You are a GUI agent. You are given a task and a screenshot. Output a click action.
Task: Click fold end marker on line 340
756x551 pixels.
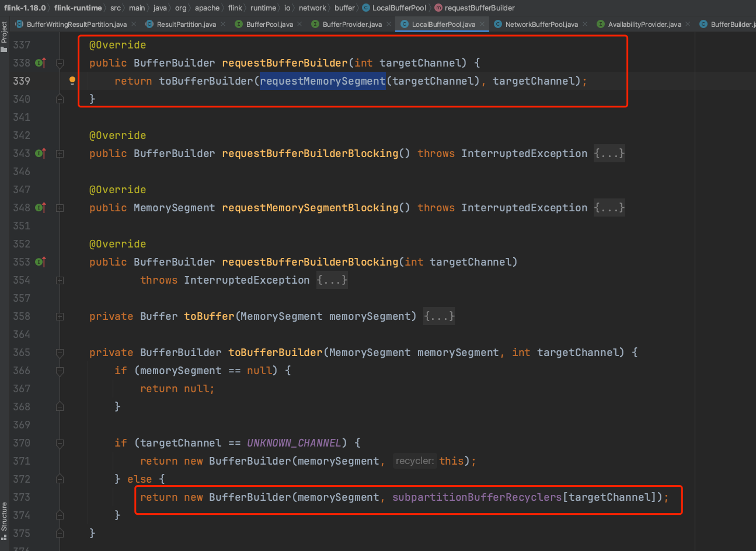(x=60, y=99)
